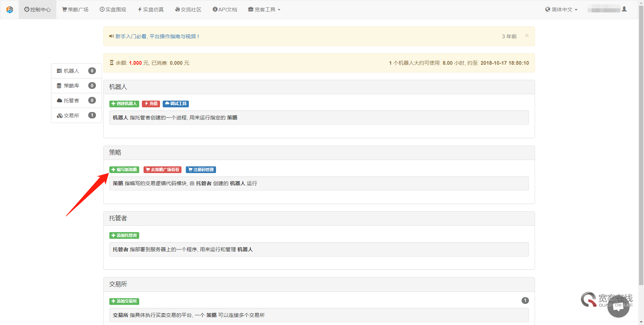Image resolution: width=644 pixels, height=325 pixels.
Task: Open the 简体中文 language dropdown
Action: tap(561, 9)
